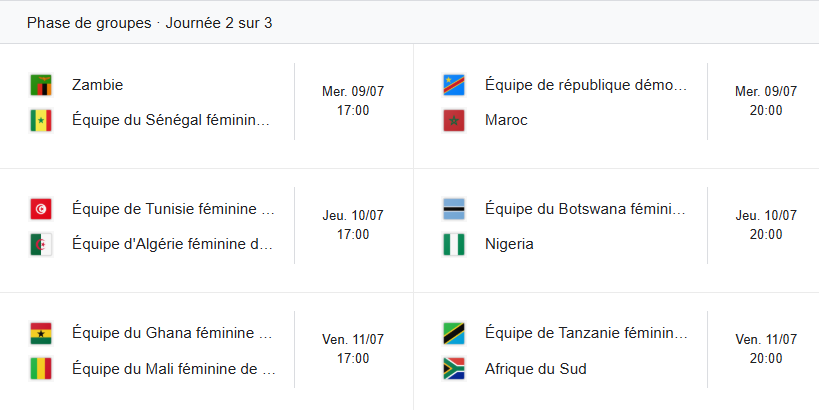Viewport: 819px width, 410px height.
Task: Click the Nigeria flag icon
Action: click(x=454, y=245)
